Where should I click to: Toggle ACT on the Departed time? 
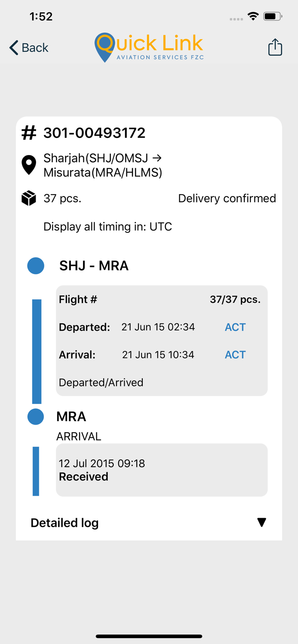[235, 327]
